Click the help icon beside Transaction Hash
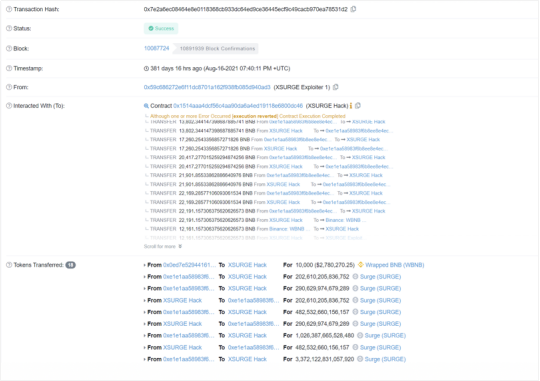 (x=9, y=9)
